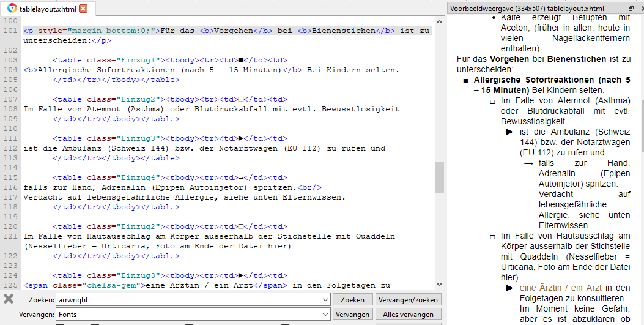Open the Vervangen replace history dropdown
Viewport: 644px width, 325px height.
pos(325,315)
